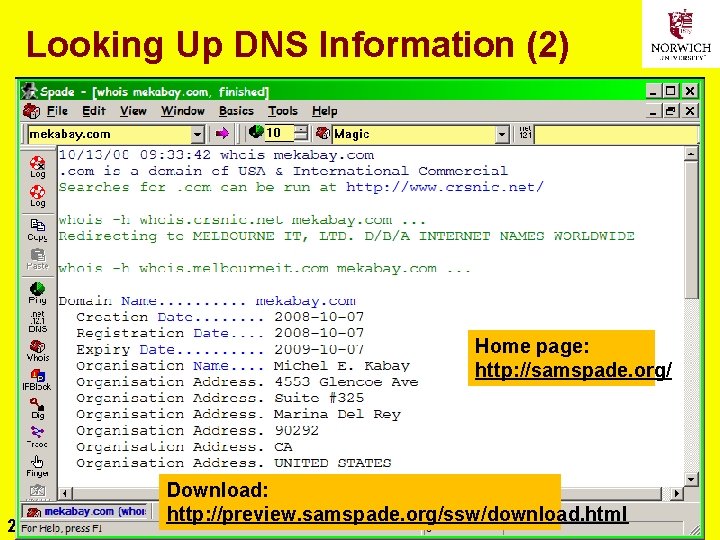Click the Norwich University logo
The width and height of the screenshot is (720, 540).
[681, 34]
